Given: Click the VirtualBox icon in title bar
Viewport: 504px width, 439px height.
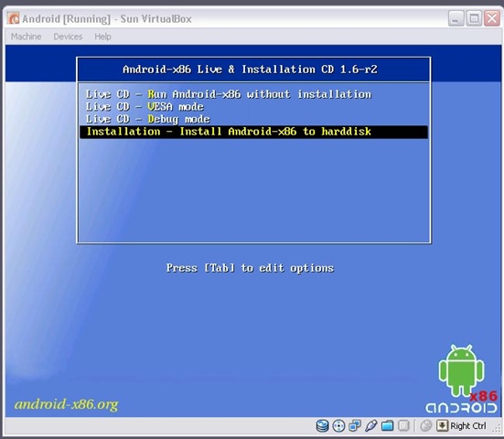Looking at the screenshot, I should pos(14,18).
